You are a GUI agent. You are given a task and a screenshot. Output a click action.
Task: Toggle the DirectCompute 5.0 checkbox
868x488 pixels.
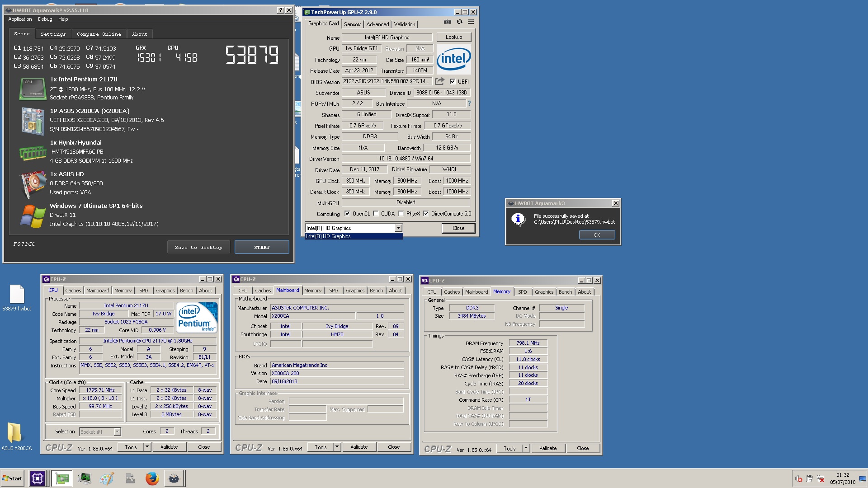coord(426,214)
